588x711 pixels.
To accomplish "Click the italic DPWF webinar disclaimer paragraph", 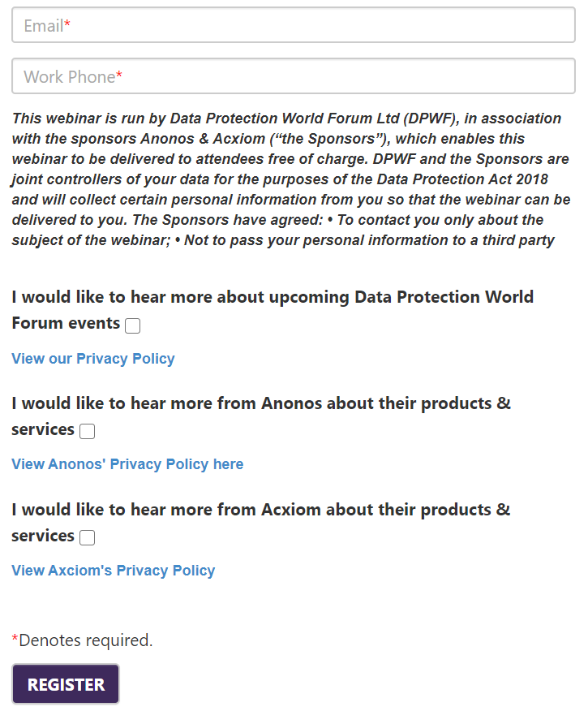I will tap(291, 179).
